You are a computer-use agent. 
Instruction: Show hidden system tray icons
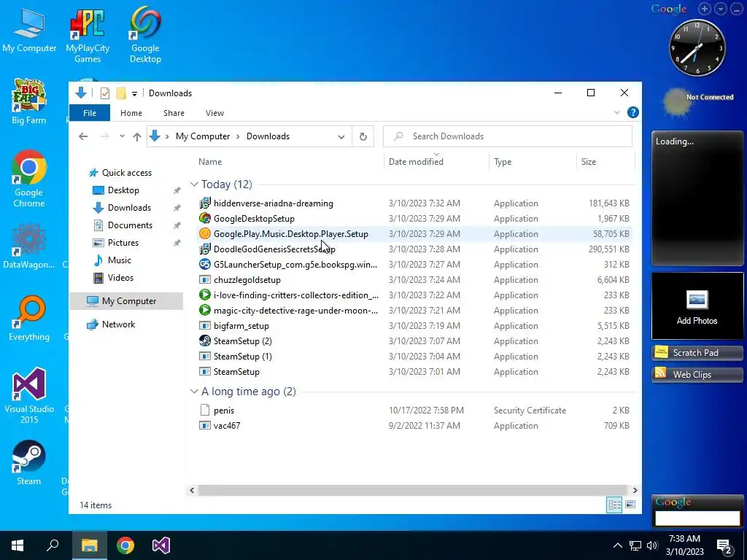pyautogui.click(x=617, y=545)
